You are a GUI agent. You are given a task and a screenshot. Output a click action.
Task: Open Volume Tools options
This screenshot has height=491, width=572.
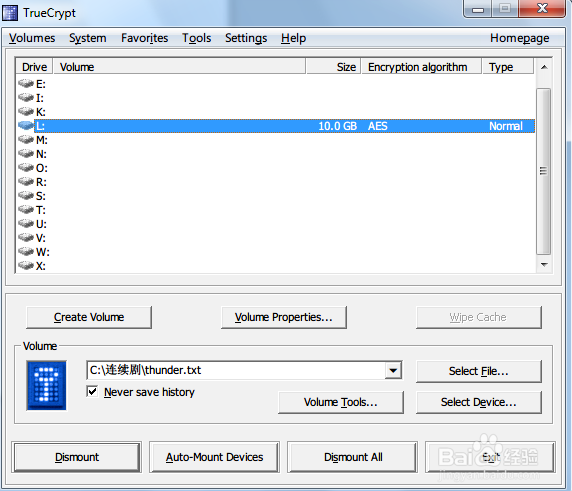(341, 402)
